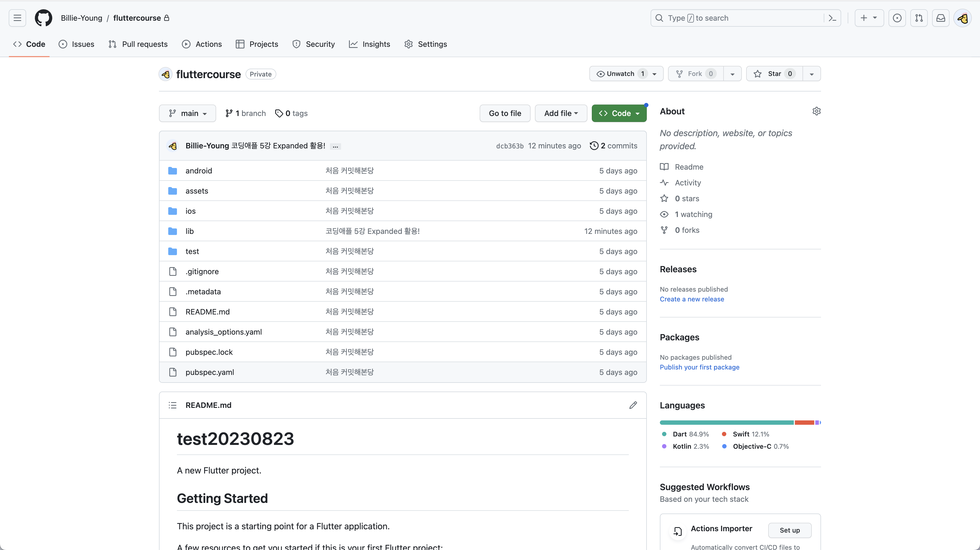980x550 pixels.
Task: Toggle Unwatch for this repository
Action: click(x=620, y=74)
